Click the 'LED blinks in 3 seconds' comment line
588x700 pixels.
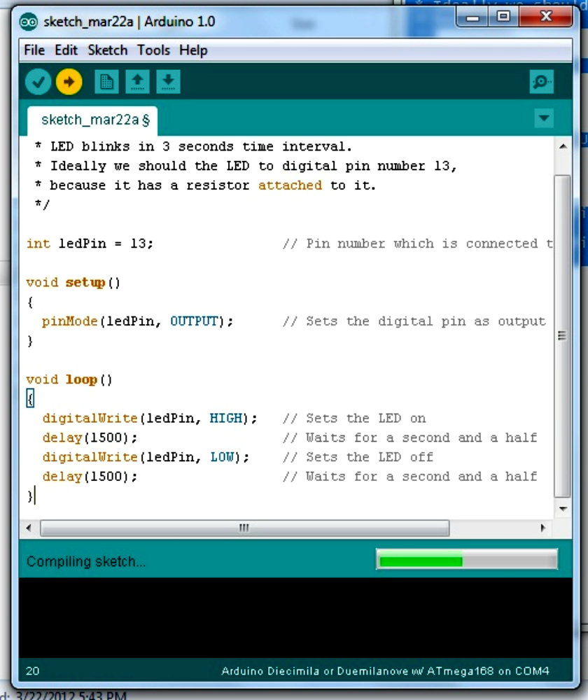tap(193, 146)
